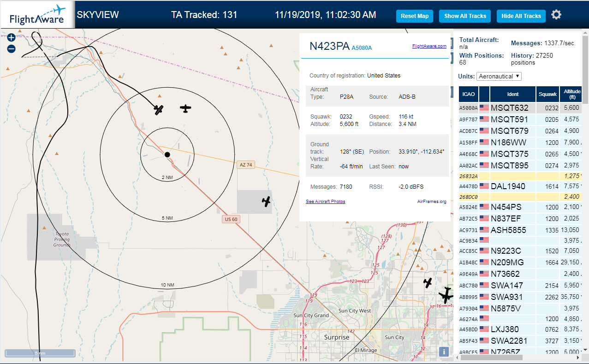Click US flag in SWA147 row

[484, 285]
